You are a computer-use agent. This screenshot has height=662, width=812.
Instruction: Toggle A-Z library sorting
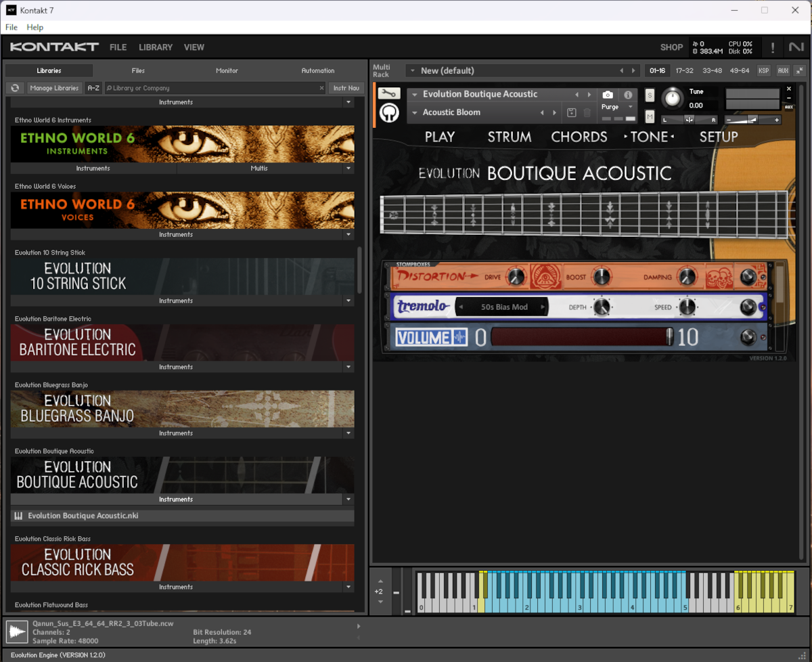pos(93,88)
